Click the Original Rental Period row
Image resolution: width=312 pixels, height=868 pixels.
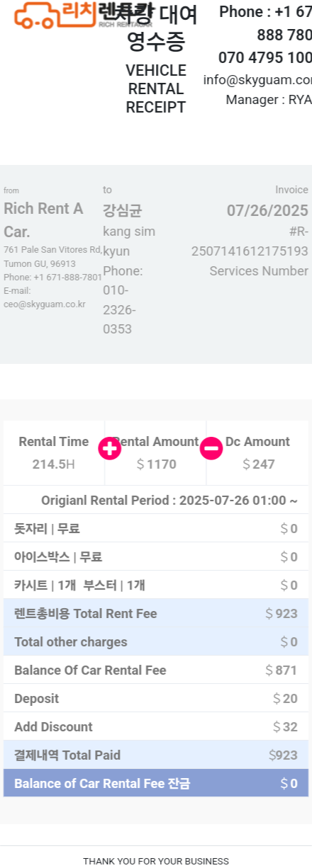(156, 500)
